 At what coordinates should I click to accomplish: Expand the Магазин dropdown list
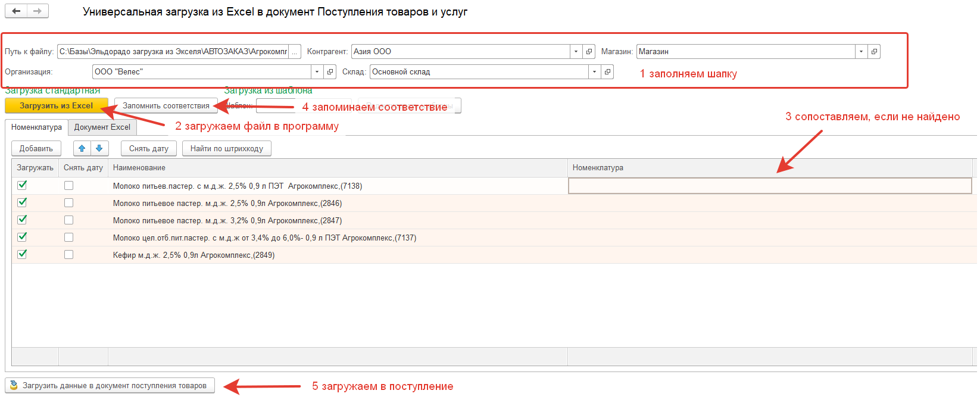[861, 52]
